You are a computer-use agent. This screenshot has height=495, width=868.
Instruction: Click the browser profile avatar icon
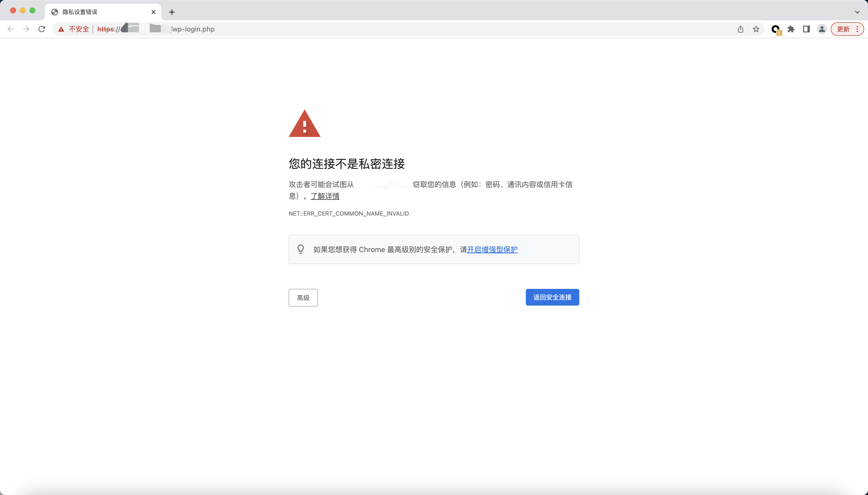(x=821, y=29)
